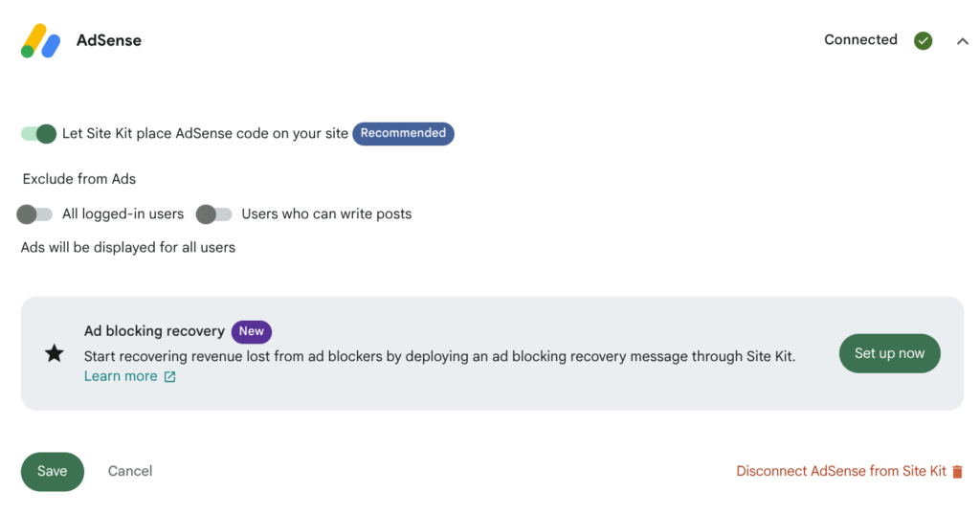Click the Ad blocking recovery heading
The height and width of the screenshot is (515, 980).
[x=154, y=331]
